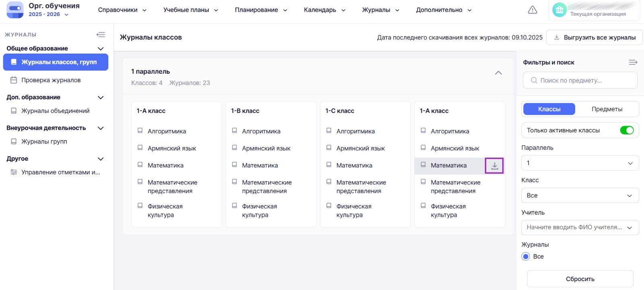Image resolution: width=644 pixels, height=290 pixels.
Task: Open Алгоритмика journal in 1-В класс
Action: tap(261, 131)
